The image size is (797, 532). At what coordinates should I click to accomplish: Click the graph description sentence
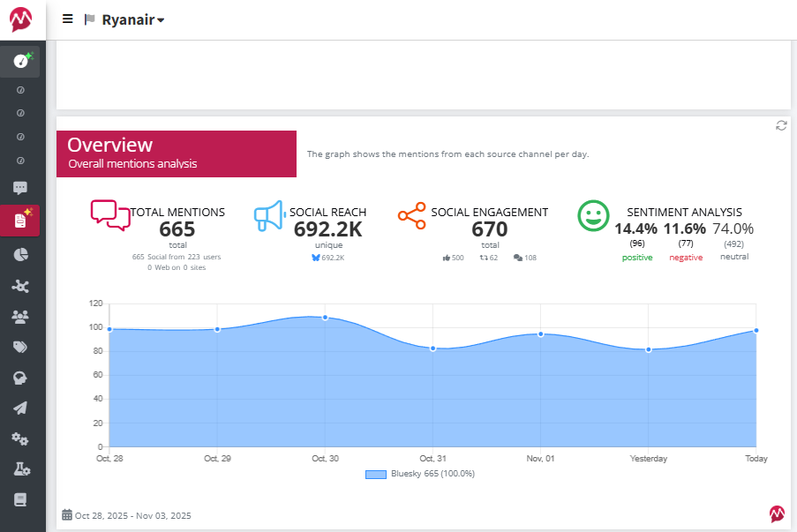pos(447,154)
